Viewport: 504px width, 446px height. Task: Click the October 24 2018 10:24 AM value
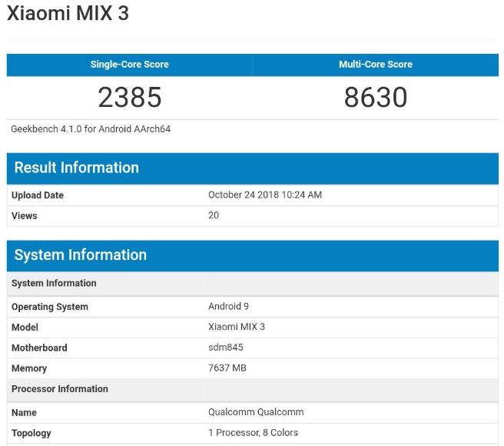[x=265, y=195]
